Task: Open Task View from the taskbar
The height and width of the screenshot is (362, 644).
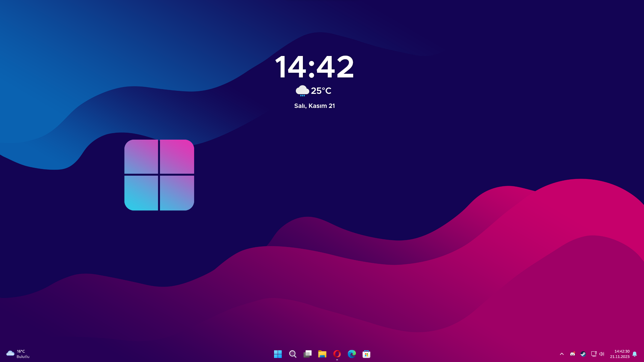Action: tap(307, 354)
